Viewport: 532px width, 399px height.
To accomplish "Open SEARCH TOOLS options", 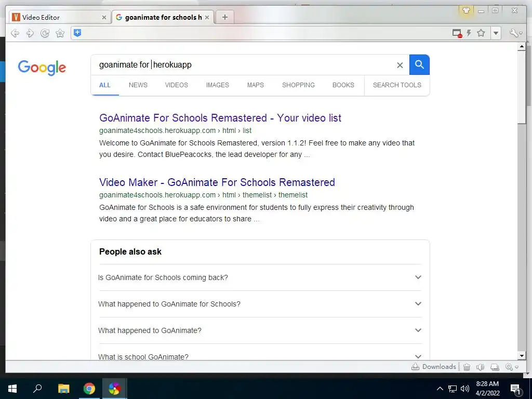I will coord(397,85).
